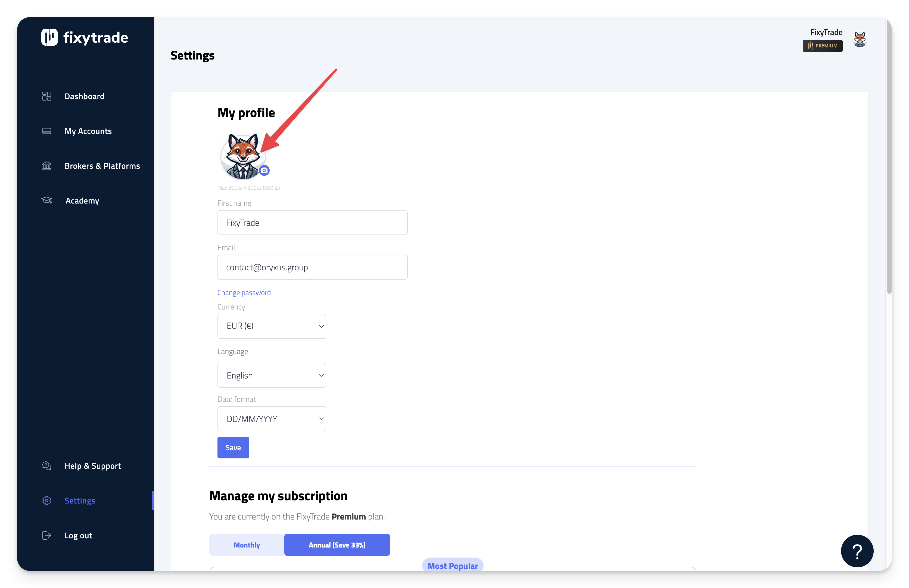Click the Settings gear icon in sidebar
The height and width of the screenshot is (588, 909).
(x=46, y=501)
